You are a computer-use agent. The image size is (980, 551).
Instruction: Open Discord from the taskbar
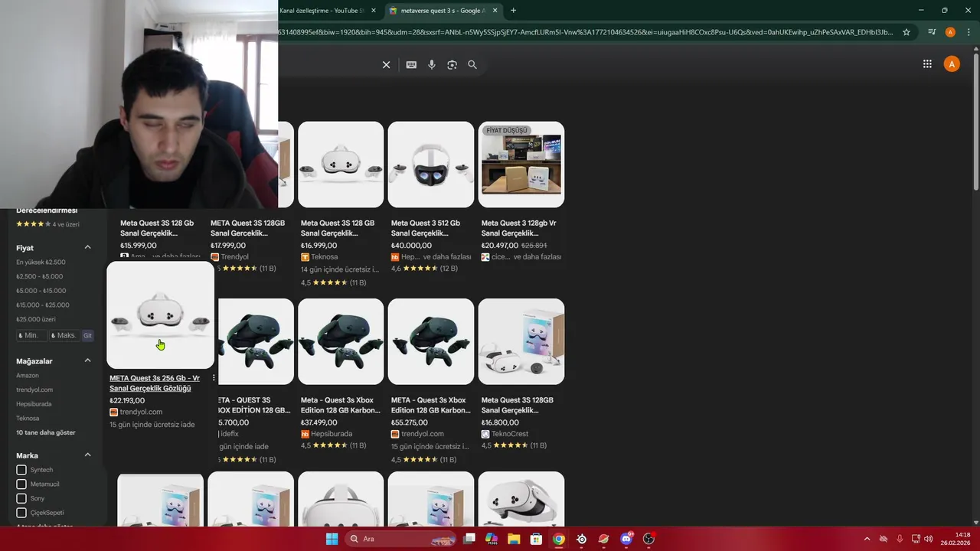tap(626, 539)
